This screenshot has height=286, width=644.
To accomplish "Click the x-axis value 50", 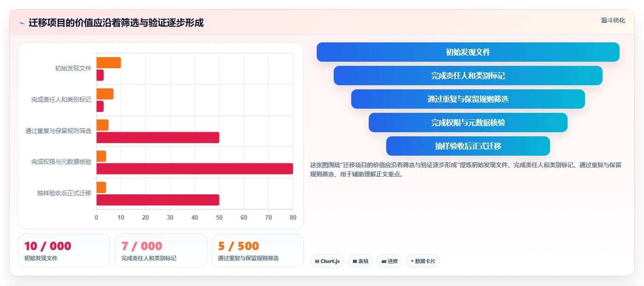I will [x=219, y=217].
